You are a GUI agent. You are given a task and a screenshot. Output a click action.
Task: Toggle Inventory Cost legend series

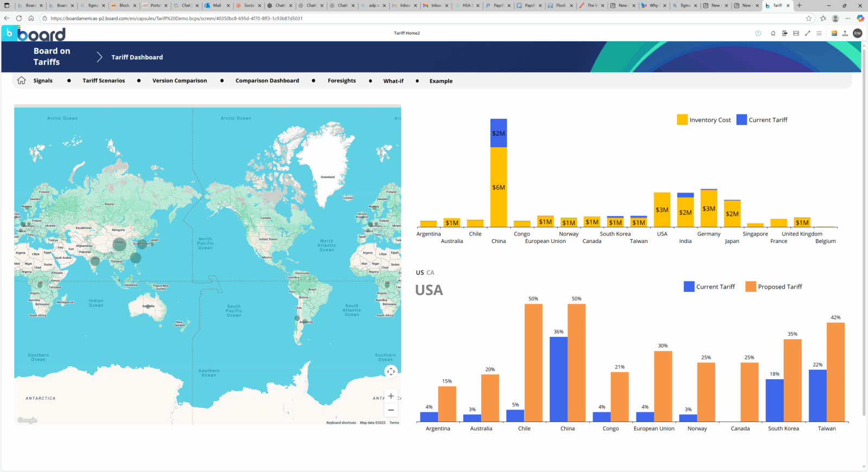(704, 120)
